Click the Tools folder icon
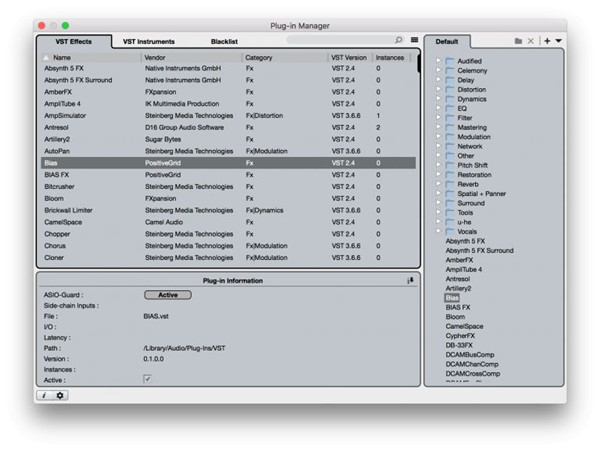 click(x=450, y=212)
